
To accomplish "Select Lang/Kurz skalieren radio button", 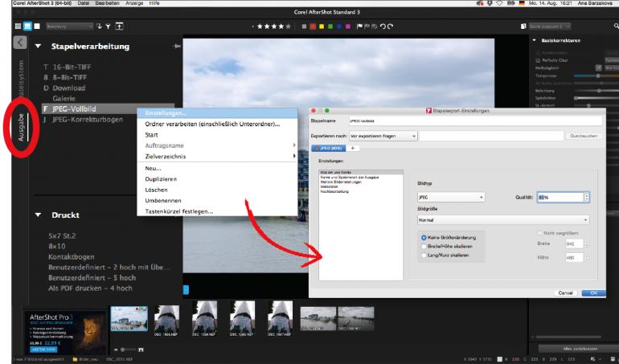I will pyautogui.click(x=424, y=256).
